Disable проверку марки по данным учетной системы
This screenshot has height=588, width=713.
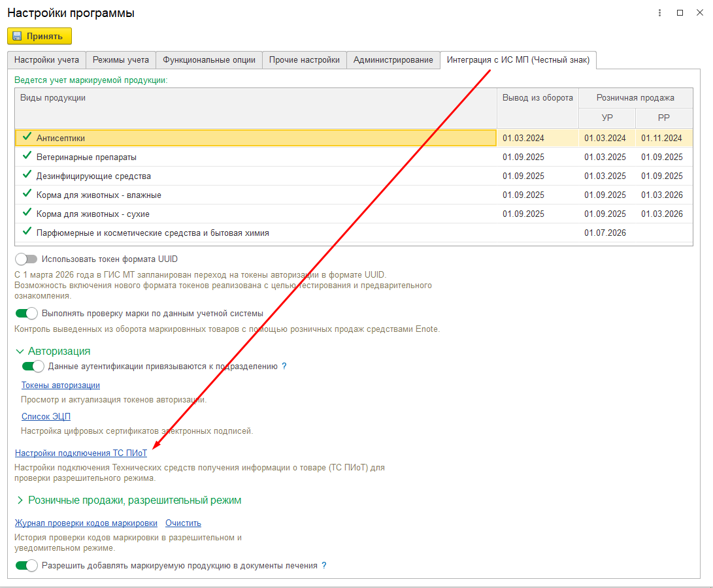26,313
